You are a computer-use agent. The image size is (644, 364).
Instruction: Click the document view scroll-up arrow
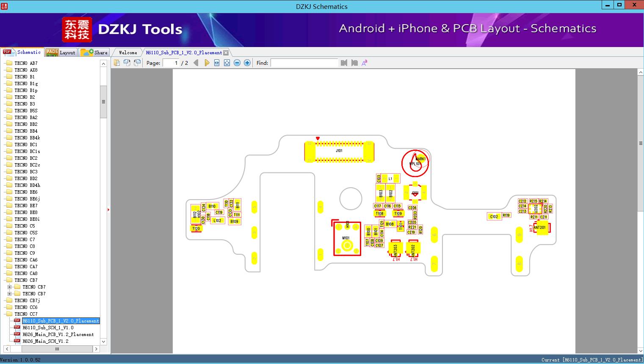click(x=641, y=72)
